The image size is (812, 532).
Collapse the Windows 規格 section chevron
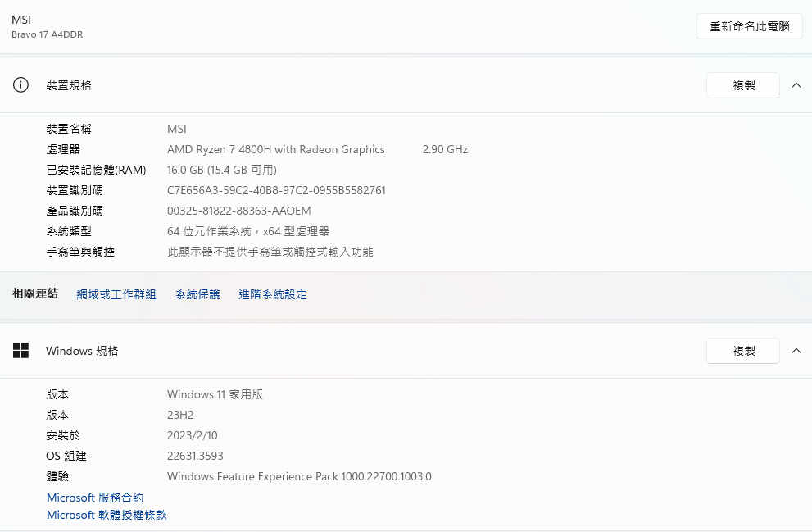click(x=796, y=351)
